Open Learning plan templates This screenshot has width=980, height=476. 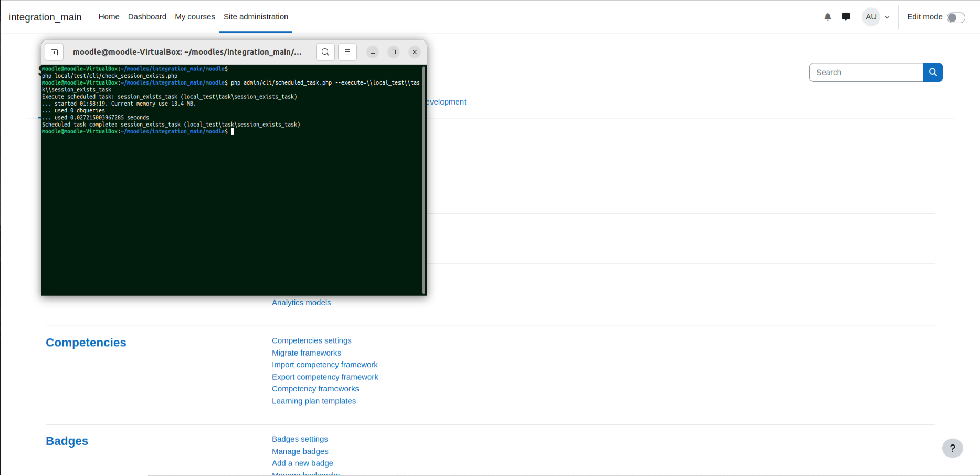314,401
